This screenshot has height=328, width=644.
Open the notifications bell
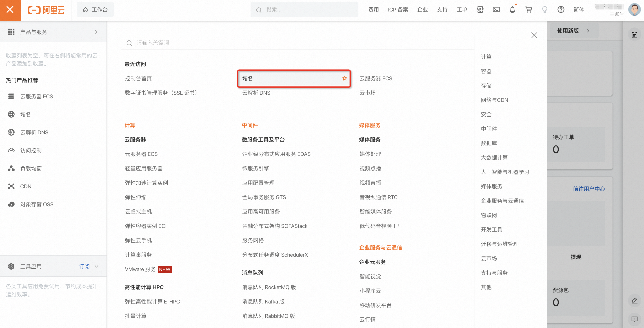512,10
